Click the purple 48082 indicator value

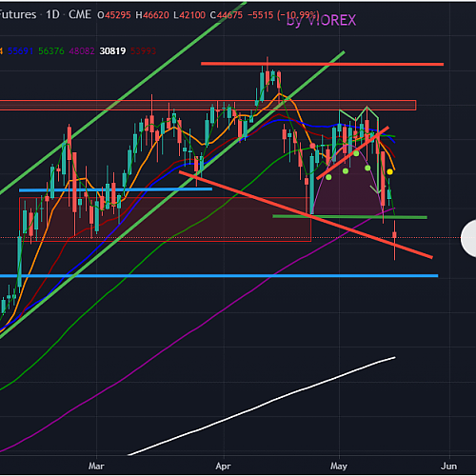tap(82, 51)
